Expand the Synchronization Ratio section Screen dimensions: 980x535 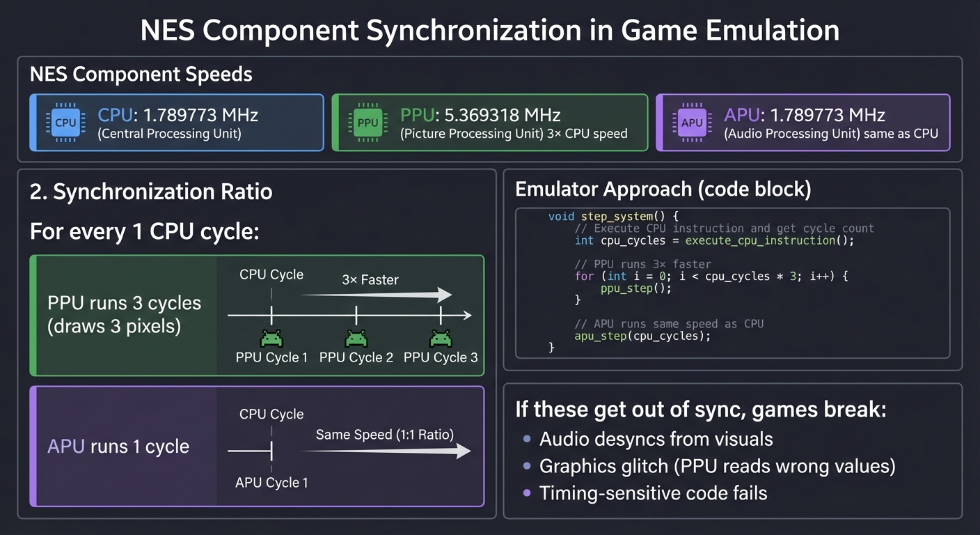(150, 191)
